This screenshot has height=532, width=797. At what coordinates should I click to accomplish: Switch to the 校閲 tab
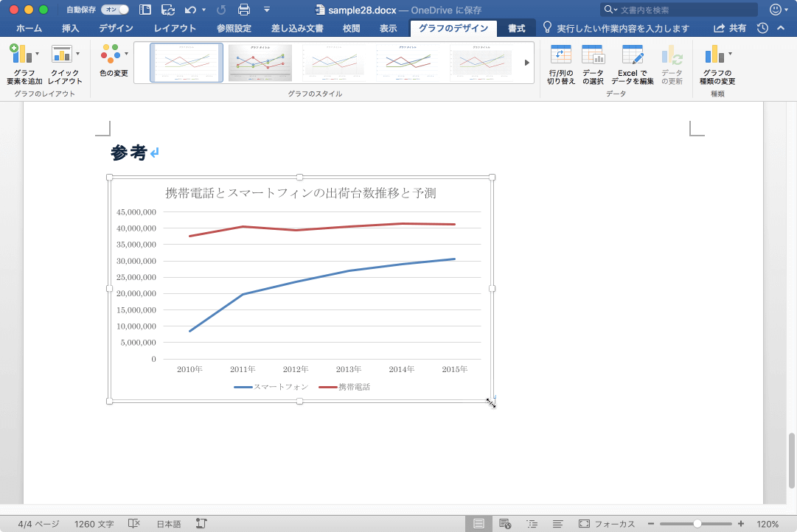click(x=351, y=29)
